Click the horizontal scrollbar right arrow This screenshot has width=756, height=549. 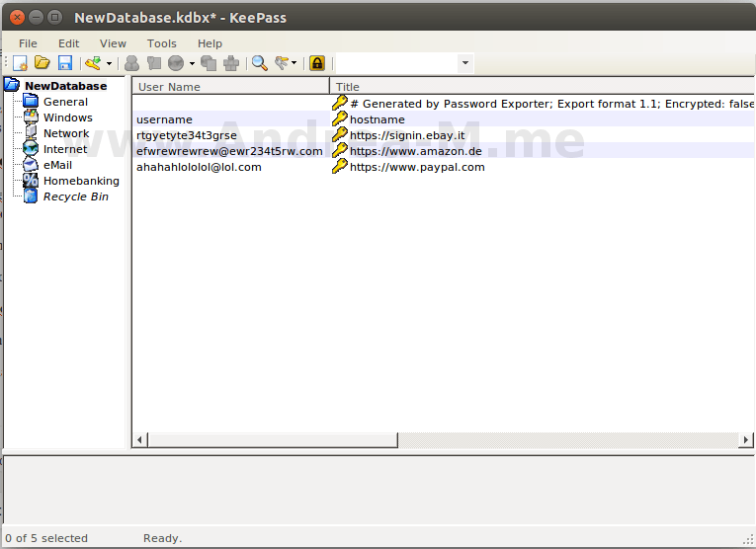click(746, 439)
